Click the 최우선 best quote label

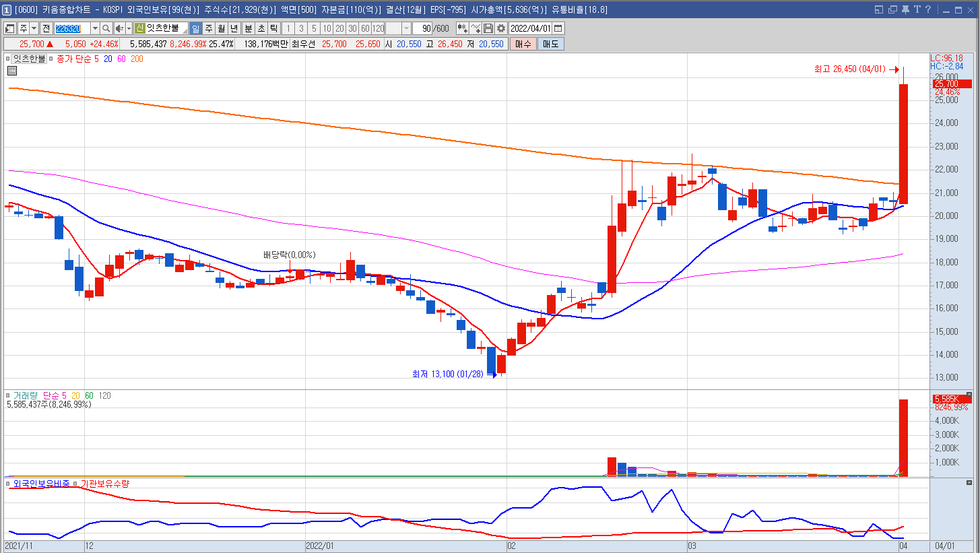click(x=303, y=44)
